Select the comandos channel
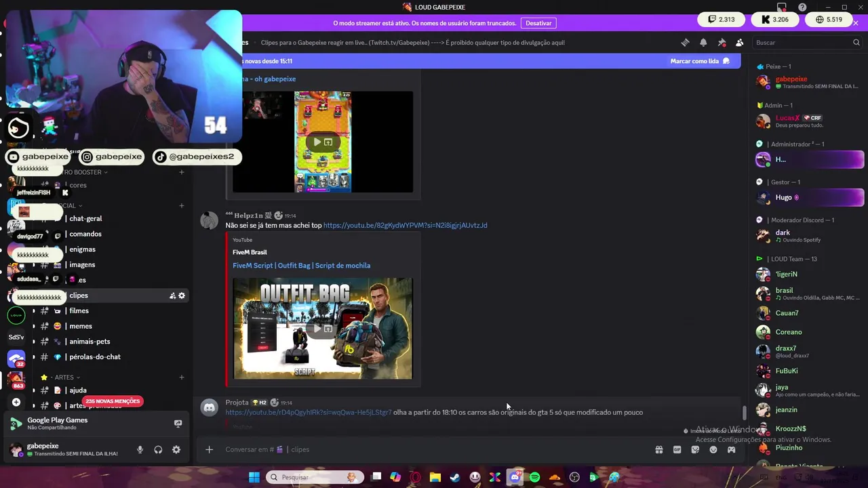 [x=110, y=234]
